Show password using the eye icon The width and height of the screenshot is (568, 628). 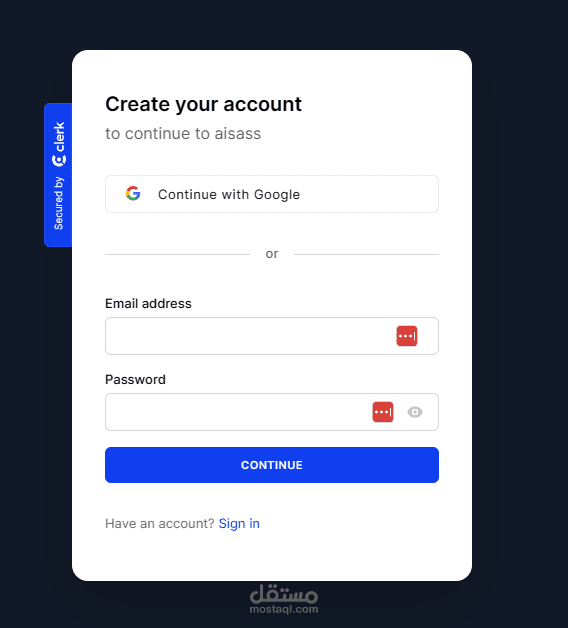click(415, 412)
